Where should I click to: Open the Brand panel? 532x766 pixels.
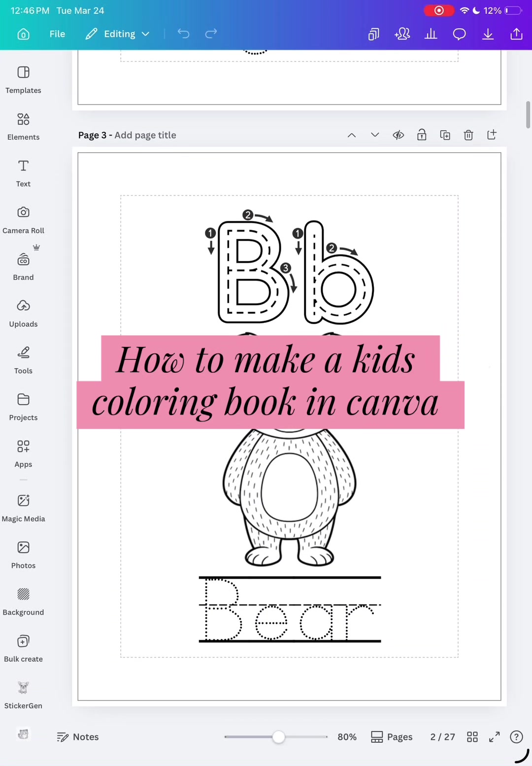[x=23, y=267]
